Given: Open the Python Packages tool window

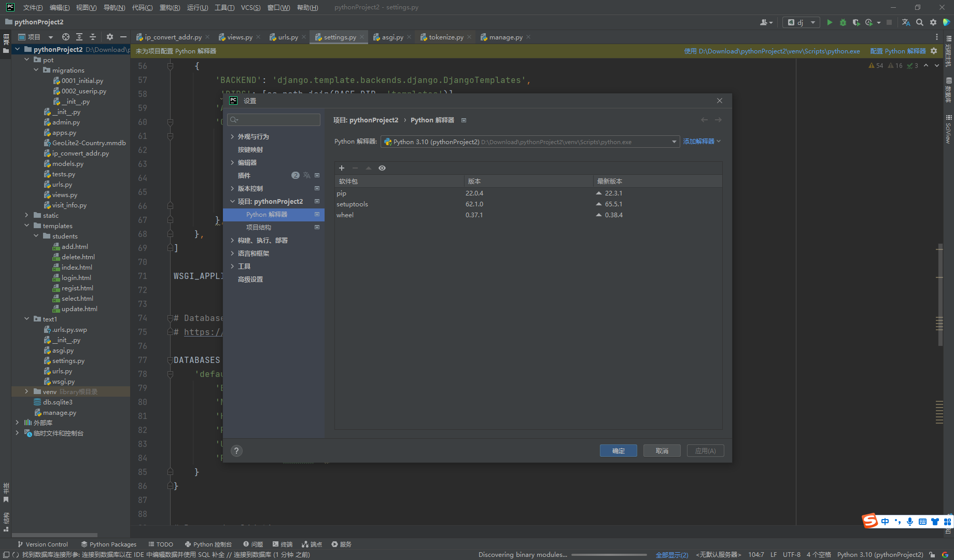Looking at the screenshot, I should click(109, 544).
